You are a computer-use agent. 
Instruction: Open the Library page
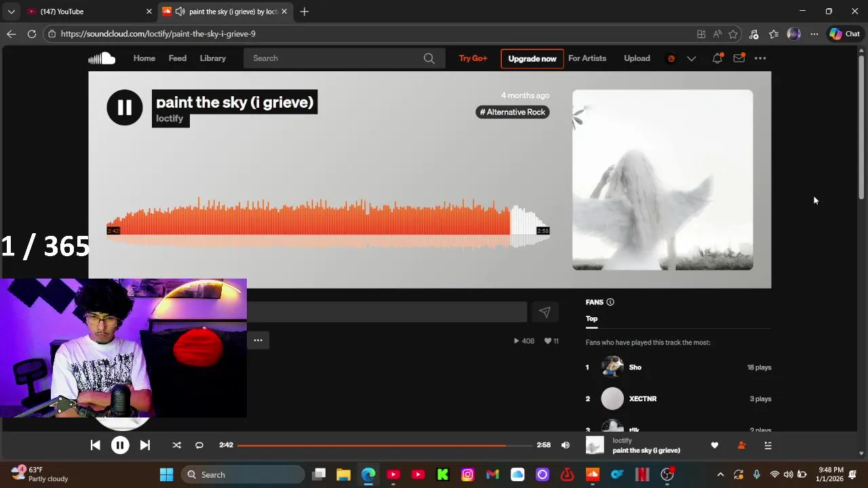[x=213, y=58]
